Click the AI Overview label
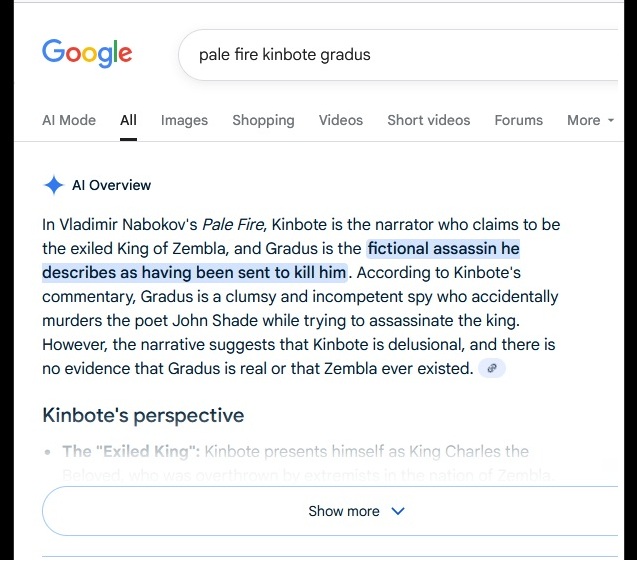This screenshot has height=561, width=637. click(112, 185)
